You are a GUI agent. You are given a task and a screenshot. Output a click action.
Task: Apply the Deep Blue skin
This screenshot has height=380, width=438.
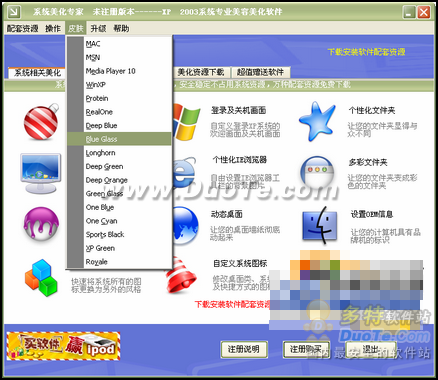119,126
